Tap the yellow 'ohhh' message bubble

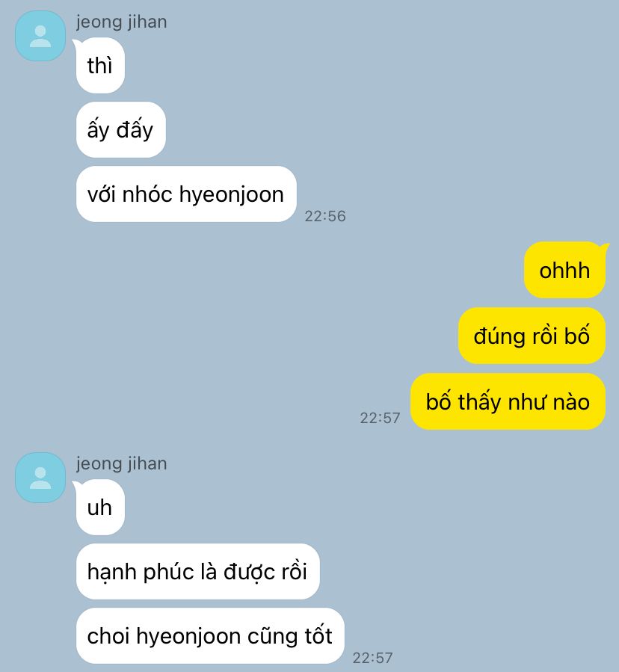click(564, 270)
